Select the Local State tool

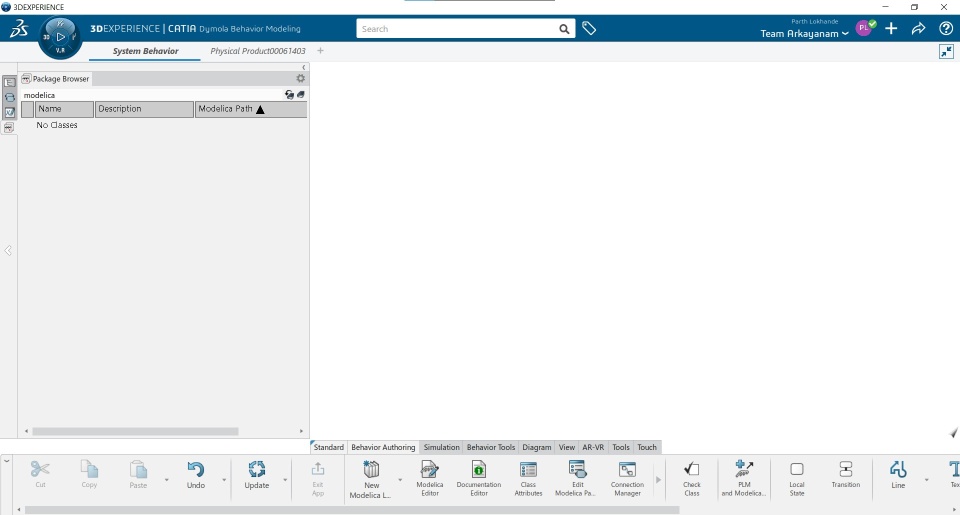point(797,478)
